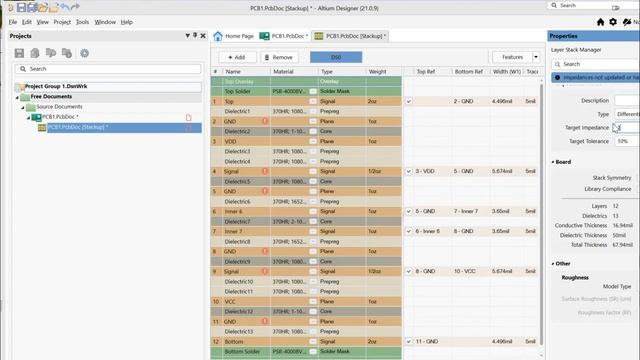
Task: Click the red warning icon on layer 11 GND
Action: [264, 322]
